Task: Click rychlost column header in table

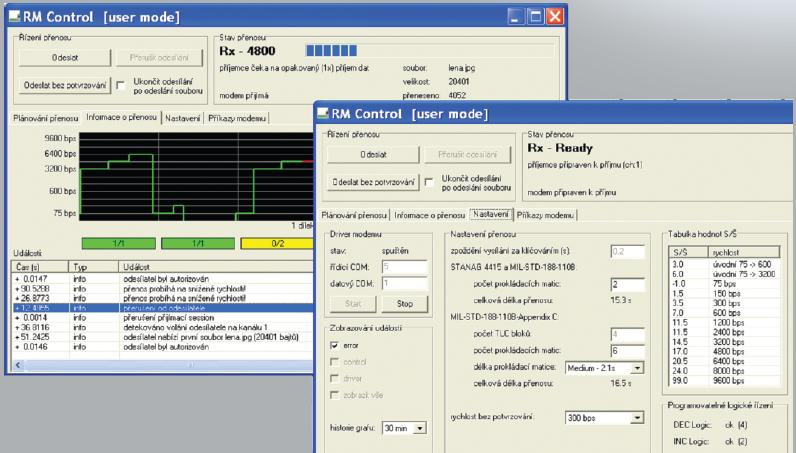Action: pos(744,252)
